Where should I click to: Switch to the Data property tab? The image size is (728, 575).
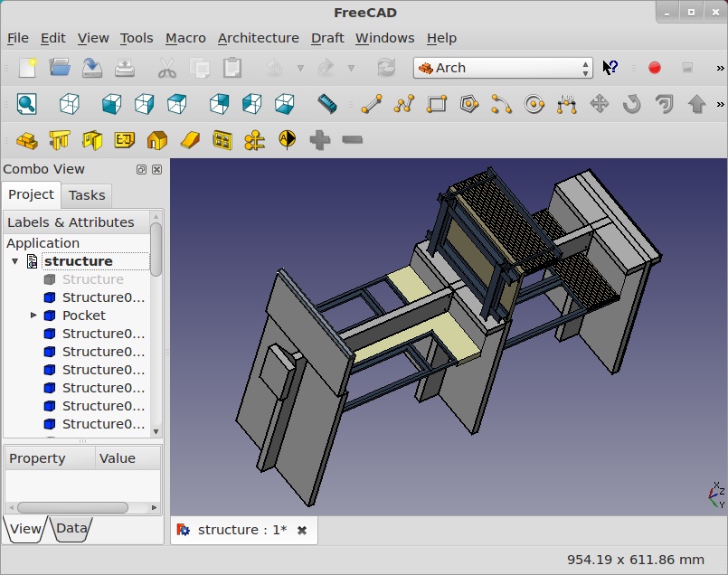coord(71,529)
